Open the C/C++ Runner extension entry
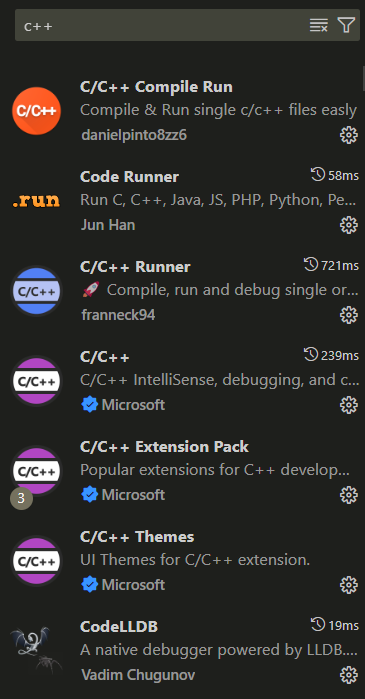Image resolution: width=365 pixels, height=699 pixels. pyautogui.click(x=182, y=291)
